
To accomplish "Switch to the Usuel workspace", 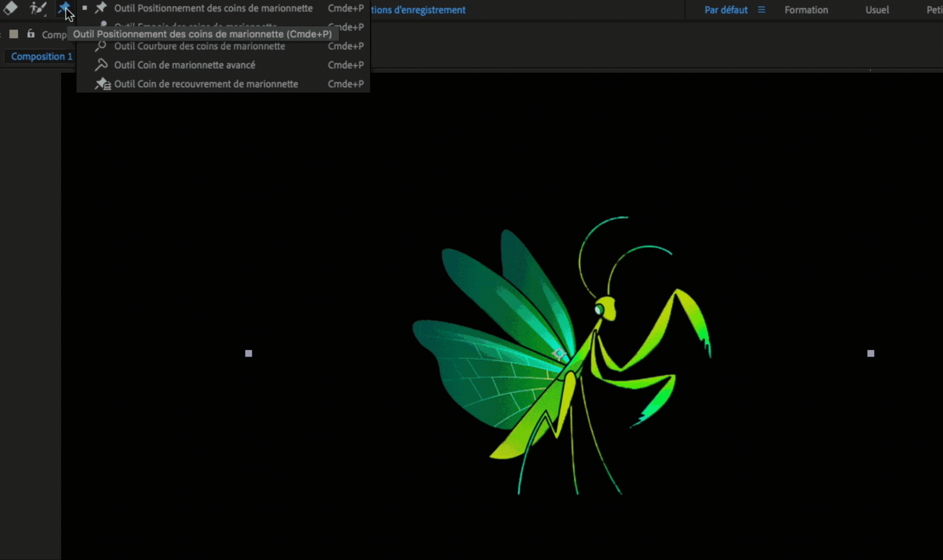I will pos(877,10).
